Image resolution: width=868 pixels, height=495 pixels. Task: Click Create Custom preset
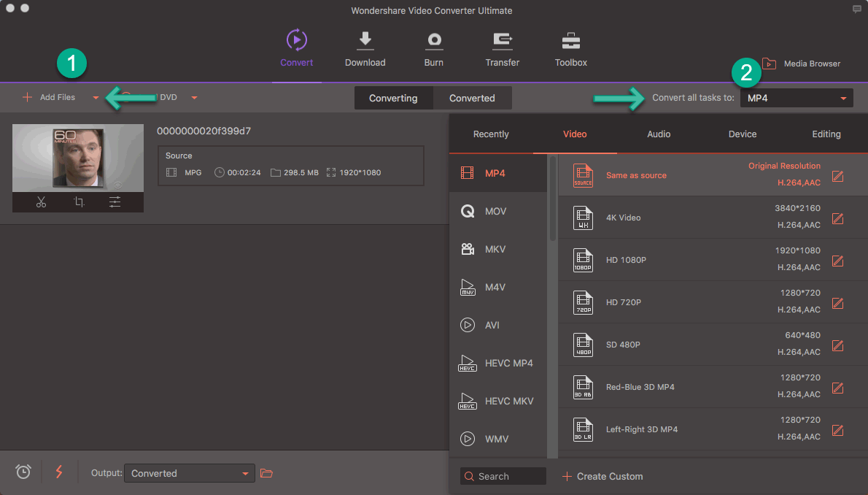point(602,477)
